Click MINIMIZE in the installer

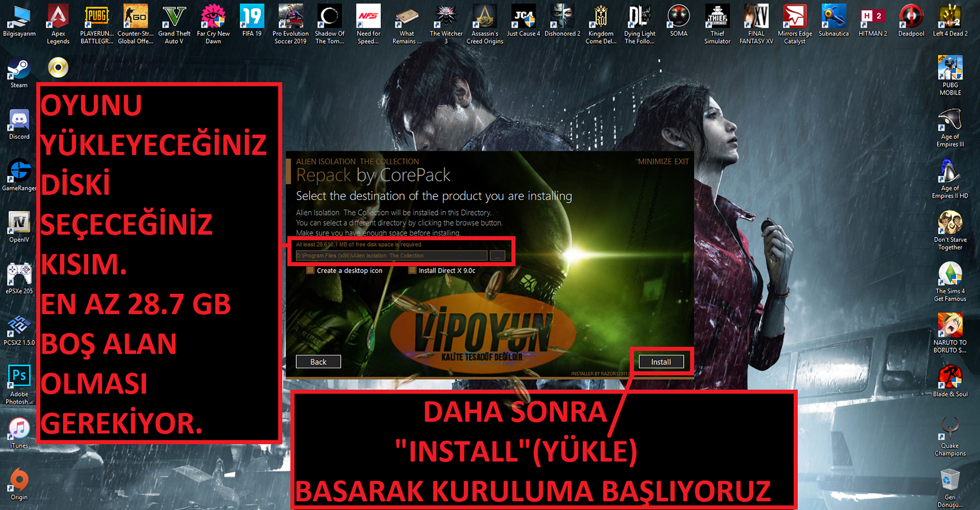[x=654, y=161]
